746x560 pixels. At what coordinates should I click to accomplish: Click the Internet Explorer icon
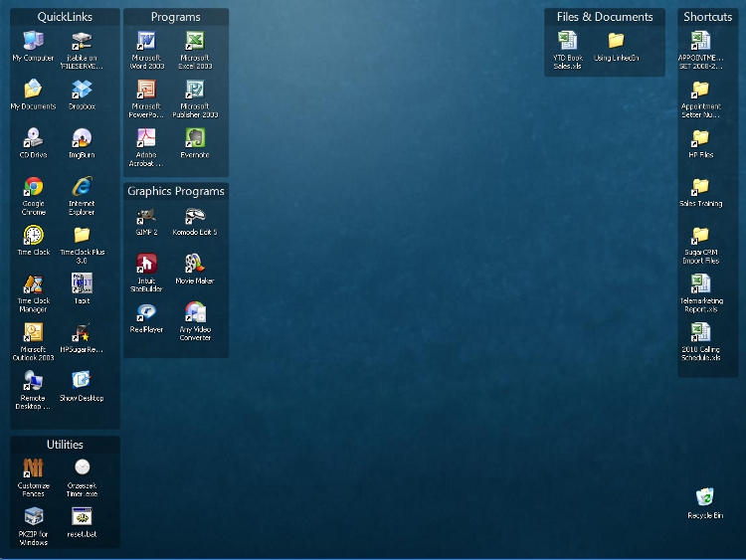pos(82,187)
